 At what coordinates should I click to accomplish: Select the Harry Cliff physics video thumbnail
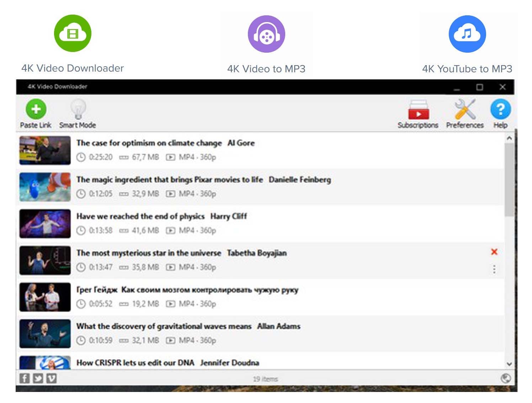45,224
